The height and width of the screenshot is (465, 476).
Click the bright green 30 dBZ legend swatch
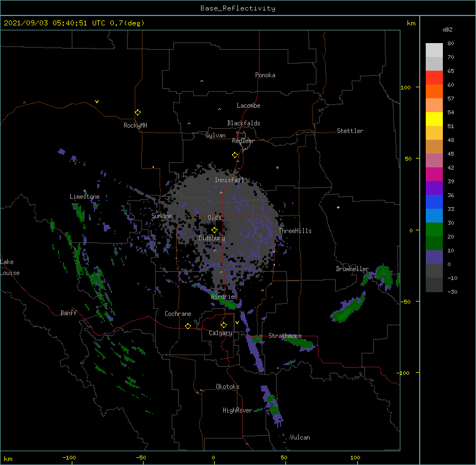tap(434, 230)
